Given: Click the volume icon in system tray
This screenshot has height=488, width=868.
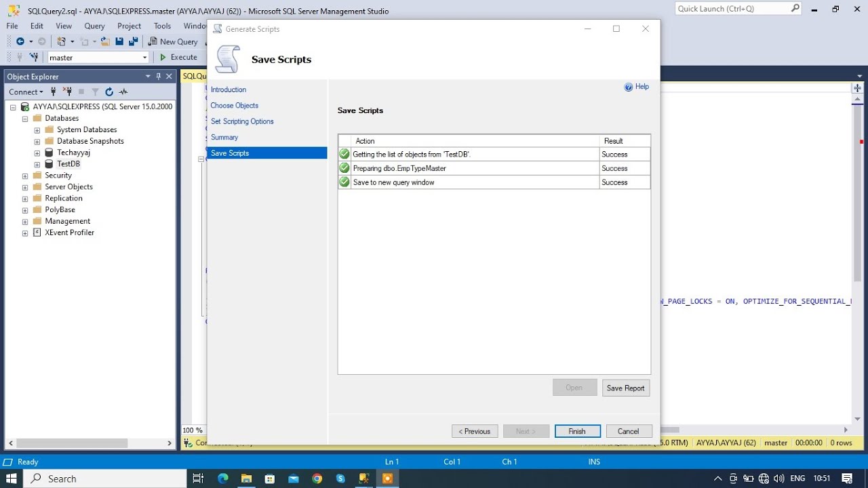Looking at the screenshot, I should (x=778, y=479).
